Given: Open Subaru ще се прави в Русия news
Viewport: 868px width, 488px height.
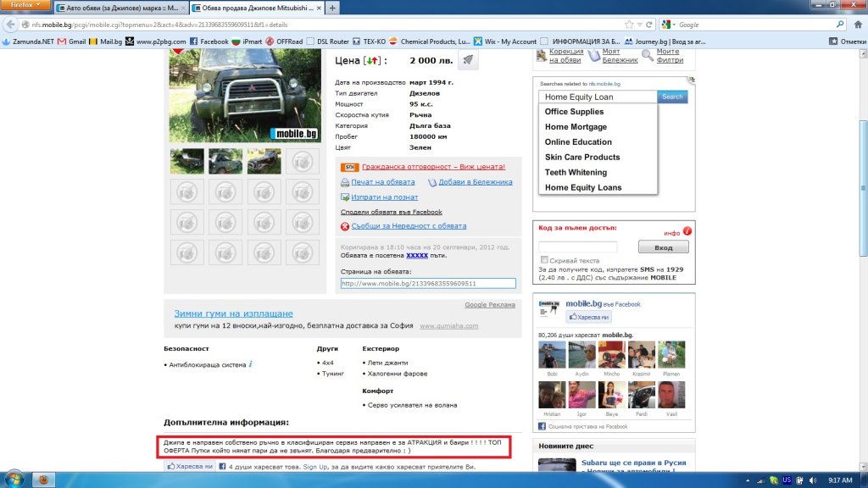Looking at the screenshot, I should tap(634, 467).
